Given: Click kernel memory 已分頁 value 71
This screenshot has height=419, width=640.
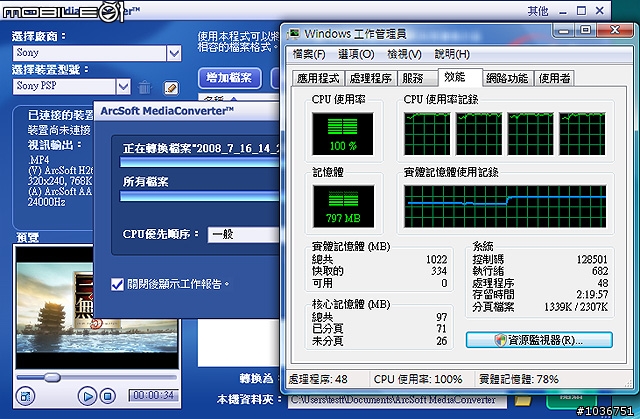Looking at the screenshot, I should 441,329.
